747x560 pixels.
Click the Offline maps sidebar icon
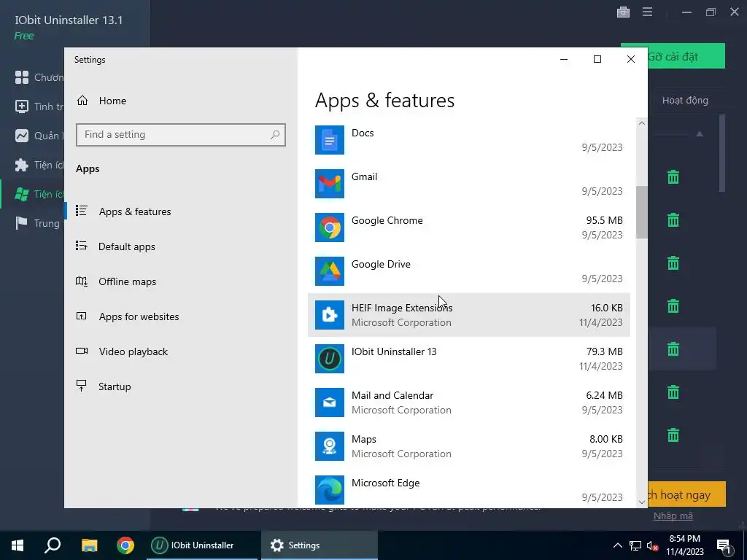pyautogui.click(x=82, y=281)
